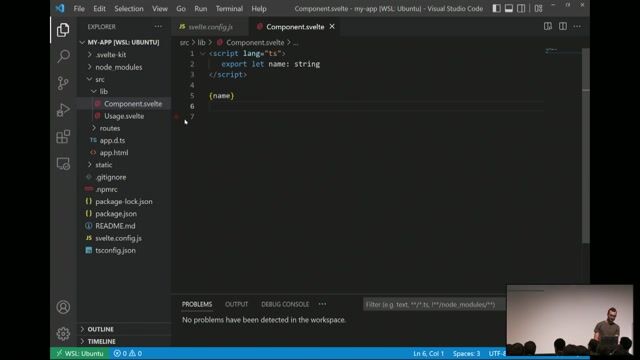Open the Edit menu
This screenshot has width=640, height=360.
[x=99, y=9]
